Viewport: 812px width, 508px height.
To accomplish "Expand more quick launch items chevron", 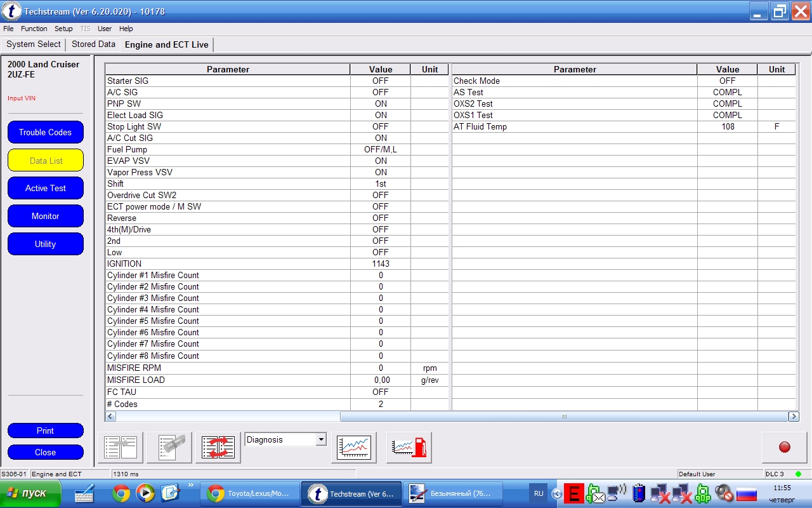I will coord(191,485).
